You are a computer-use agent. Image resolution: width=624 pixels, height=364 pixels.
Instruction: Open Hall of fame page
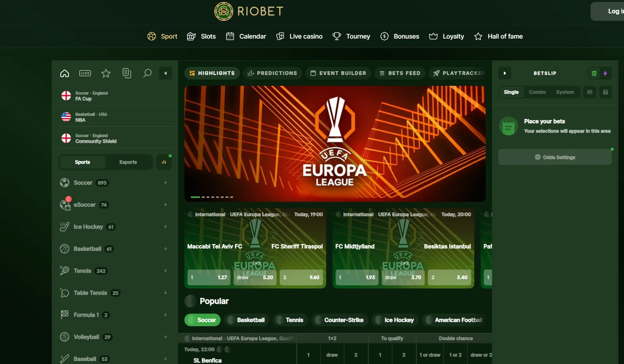pyautogui.click(x=498, y=36)
